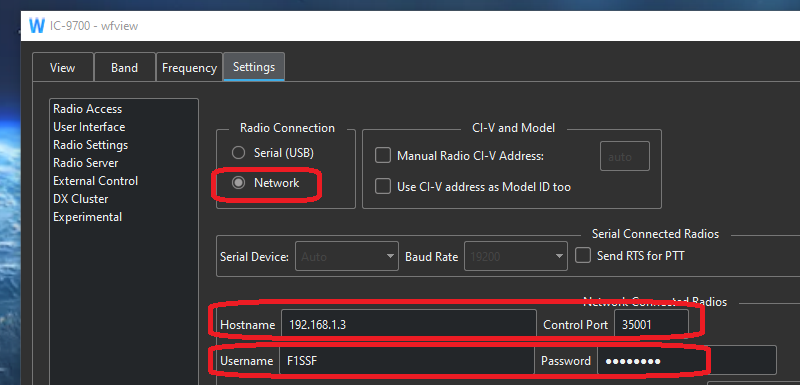Enable Send RTS for PTT
The image size is (800, 385).
[x=583, y=255]
